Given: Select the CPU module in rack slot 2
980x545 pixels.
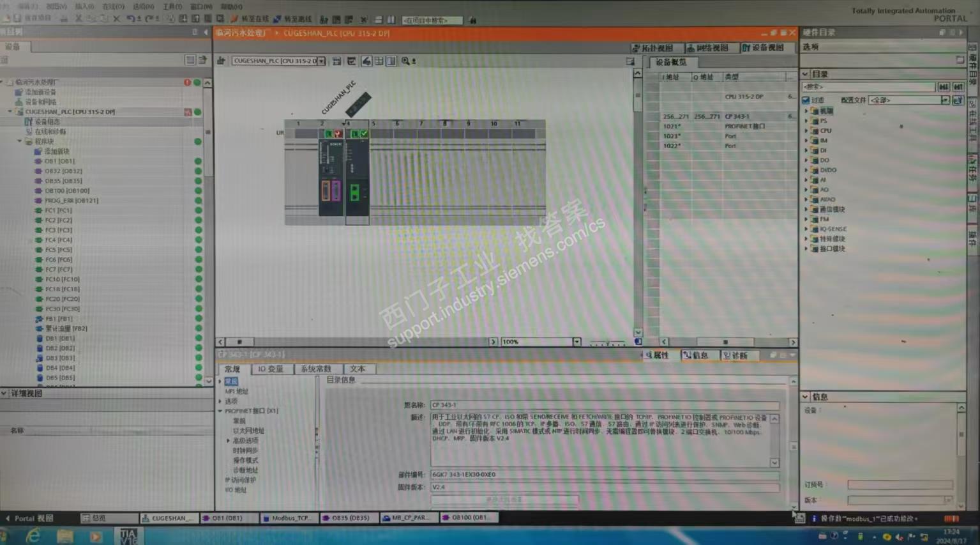Looking at the screenshot, I should (332, 178).
